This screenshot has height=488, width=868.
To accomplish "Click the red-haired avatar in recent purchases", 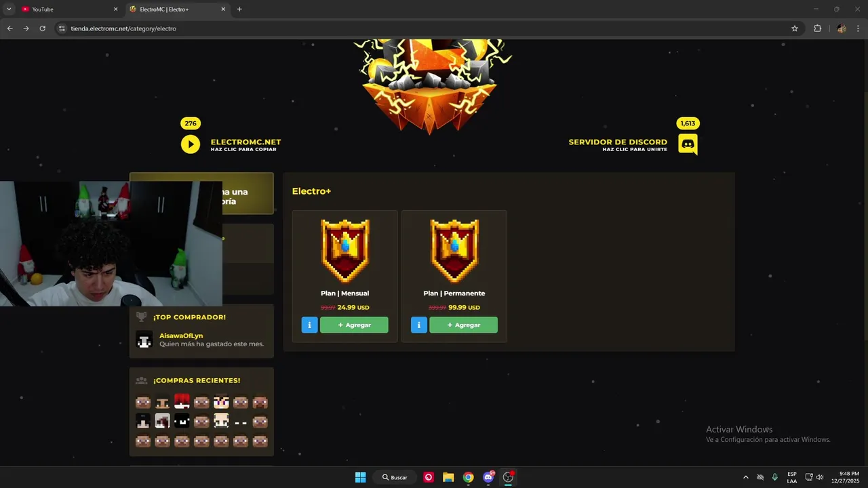I will [182, 401].
